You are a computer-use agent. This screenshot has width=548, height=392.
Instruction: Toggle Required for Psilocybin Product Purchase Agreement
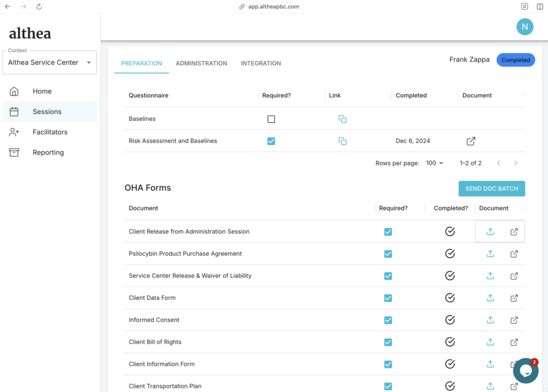(388, 254)
